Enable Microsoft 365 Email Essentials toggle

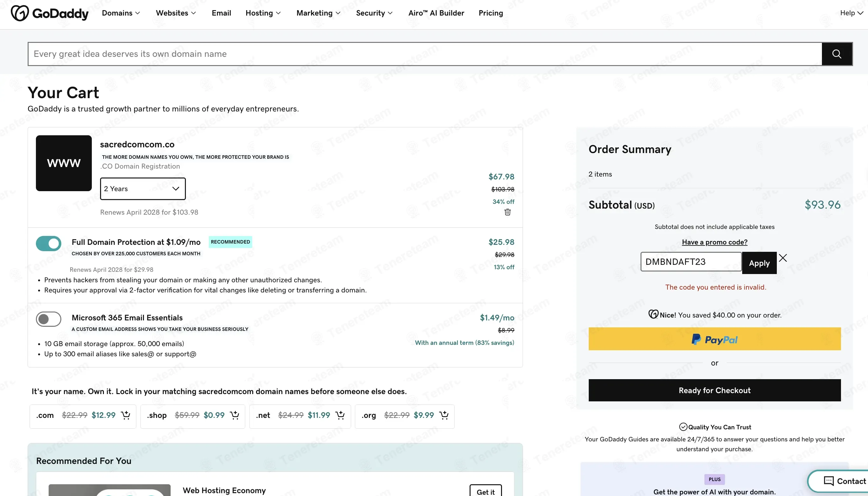(x=48, y=319)
